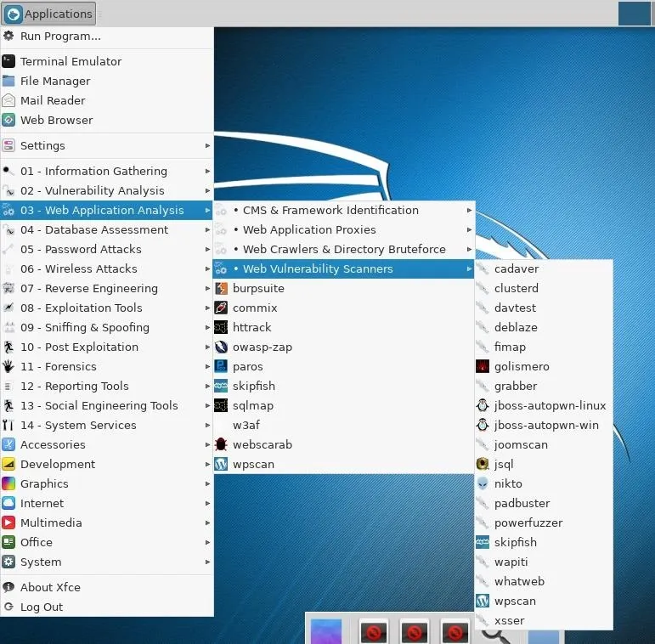Click the sqlmap icon
The image size is (655, 644).
pyautogui.click(x=221, y=405)
